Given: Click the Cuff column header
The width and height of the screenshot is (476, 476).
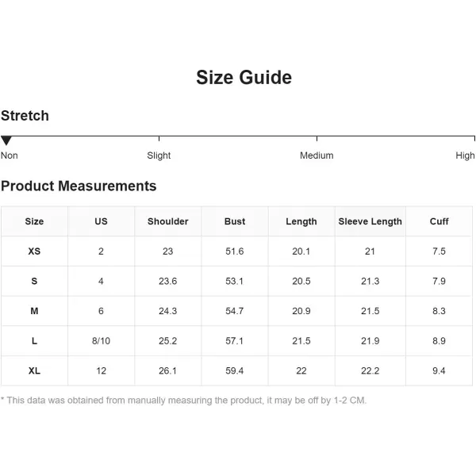Looking at the screenshot, I should pos(439,221).
